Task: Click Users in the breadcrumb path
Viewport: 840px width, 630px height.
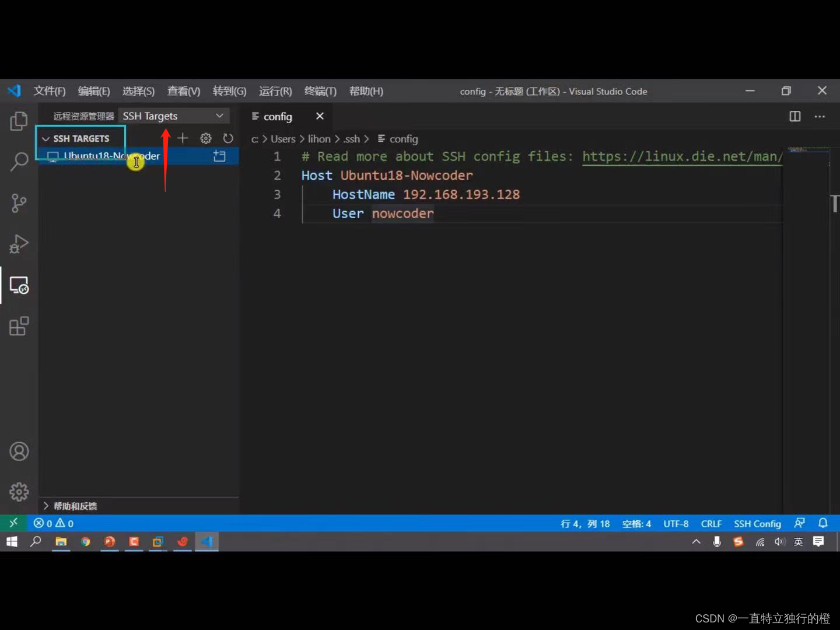Action: (x=283, y=139)
